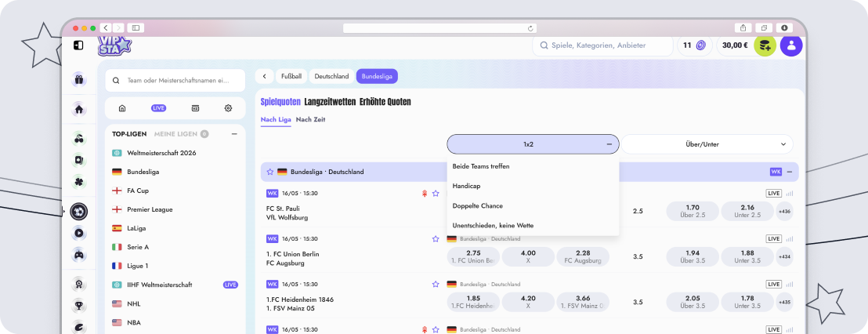Click the Spiele, Kategorien, Anbieter search field
868x334 pixels.
[x=603, y=45]
